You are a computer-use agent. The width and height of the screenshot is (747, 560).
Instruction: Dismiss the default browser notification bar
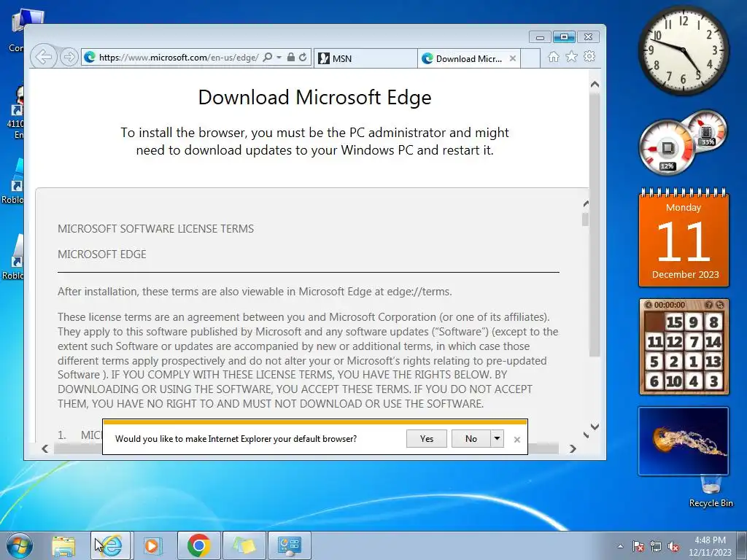[517, 440]
